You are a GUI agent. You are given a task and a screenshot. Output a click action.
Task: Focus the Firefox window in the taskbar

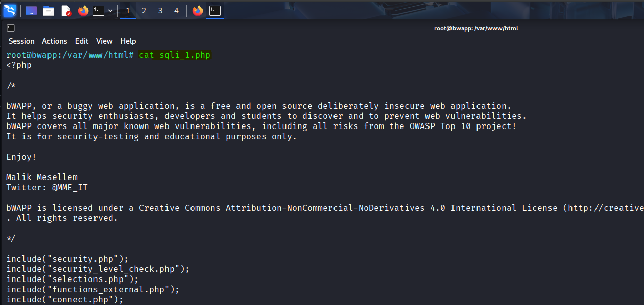pyautogui.click(x=198, y=11)
